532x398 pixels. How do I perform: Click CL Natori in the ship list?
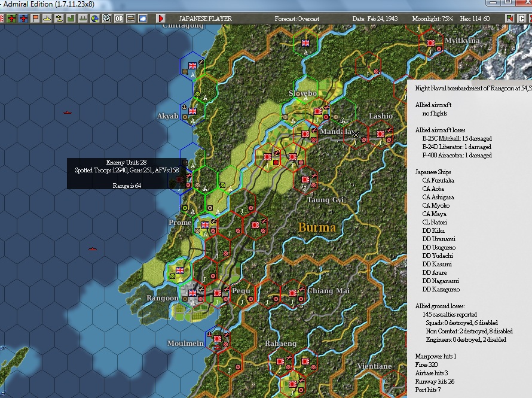tap(435, 222)
